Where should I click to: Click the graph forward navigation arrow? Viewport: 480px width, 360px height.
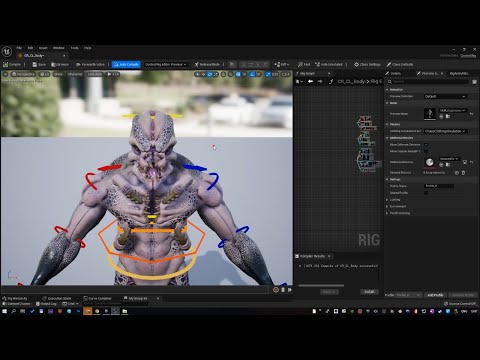point(320,81)
